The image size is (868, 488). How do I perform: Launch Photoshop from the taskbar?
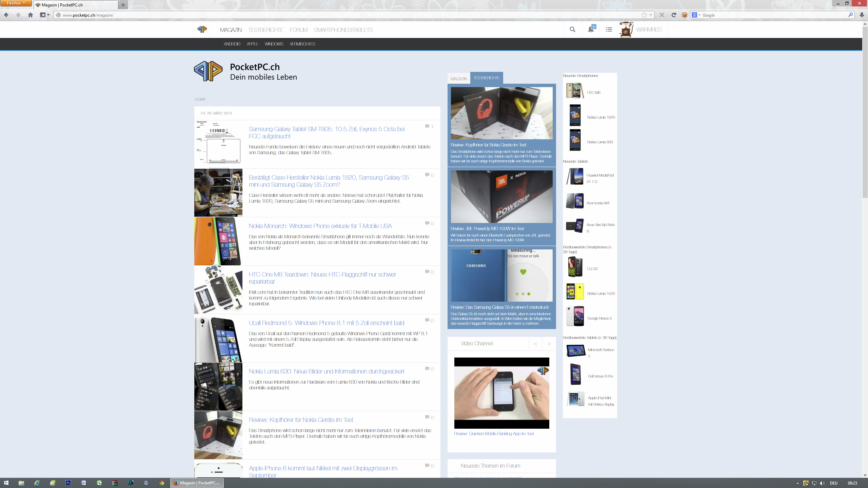pyautogui.click(x=68, y=483)
